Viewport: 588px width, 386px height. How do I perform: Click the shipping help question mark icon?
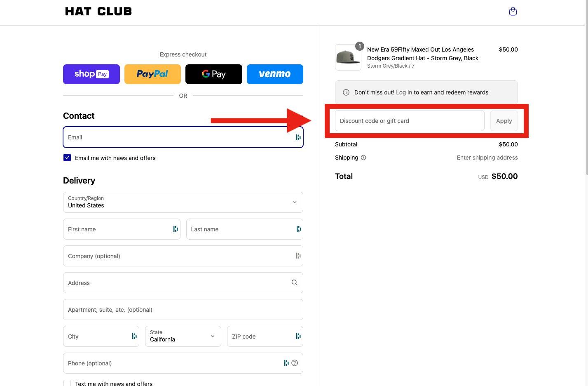[363, 158]
